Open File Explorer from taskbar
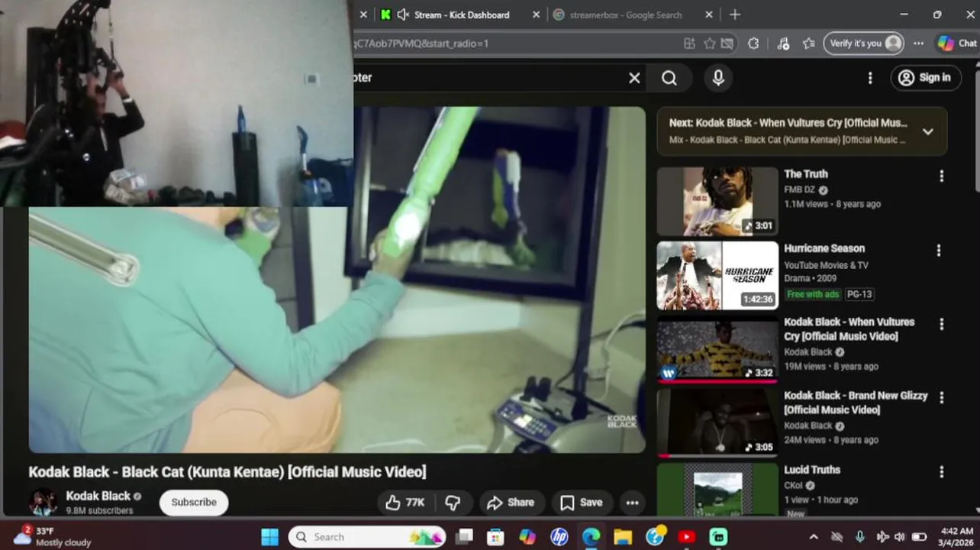980x550 pixels. (x=623, y=537)
